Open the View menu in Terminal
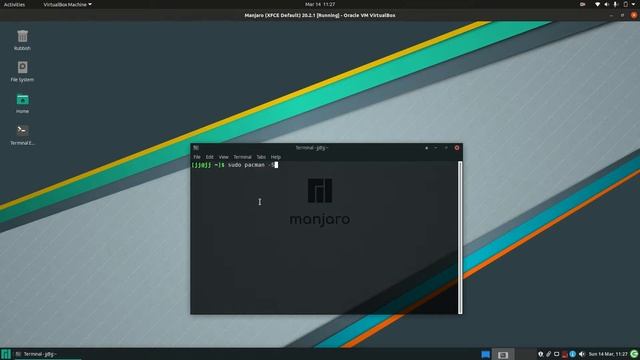This screenshot has width=640, height=360. click(x=223, y=157)
